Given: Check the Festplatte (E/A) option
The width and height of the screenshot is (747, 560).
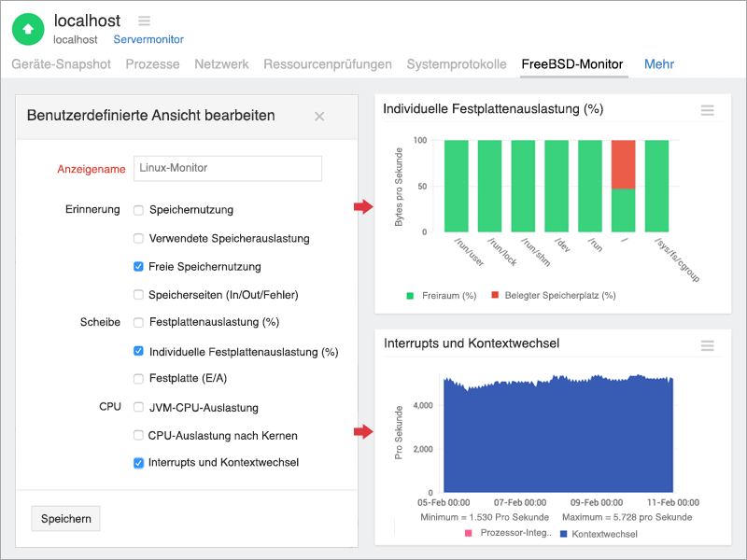Looking at the screenshot, I should pos(138,379).
